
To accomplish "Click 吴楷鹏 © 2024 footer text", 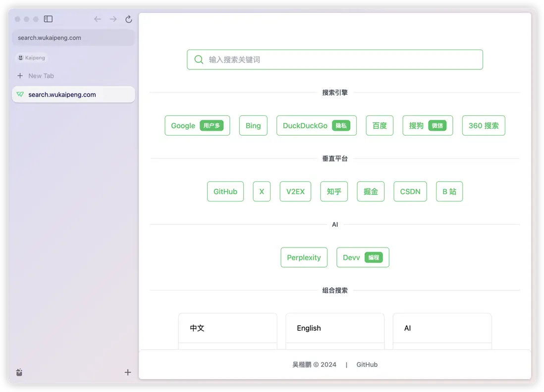I will [x=314, y=365].
